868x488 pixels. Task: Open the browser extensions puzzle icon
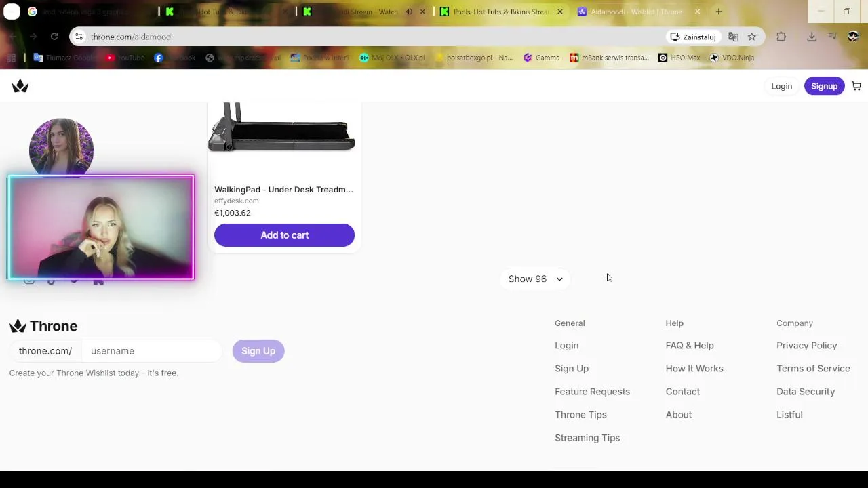(x=781, y=37)
